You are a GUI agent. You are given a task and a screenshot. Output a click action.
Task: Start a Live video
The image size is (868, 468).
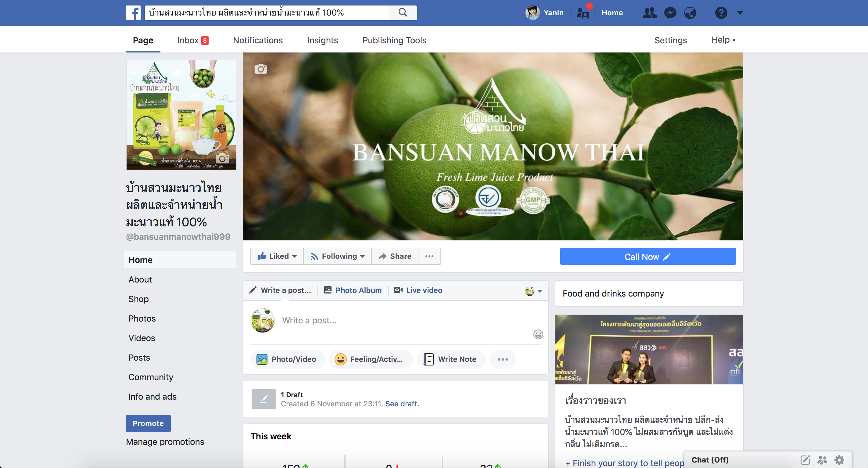(x=418, y=290)
